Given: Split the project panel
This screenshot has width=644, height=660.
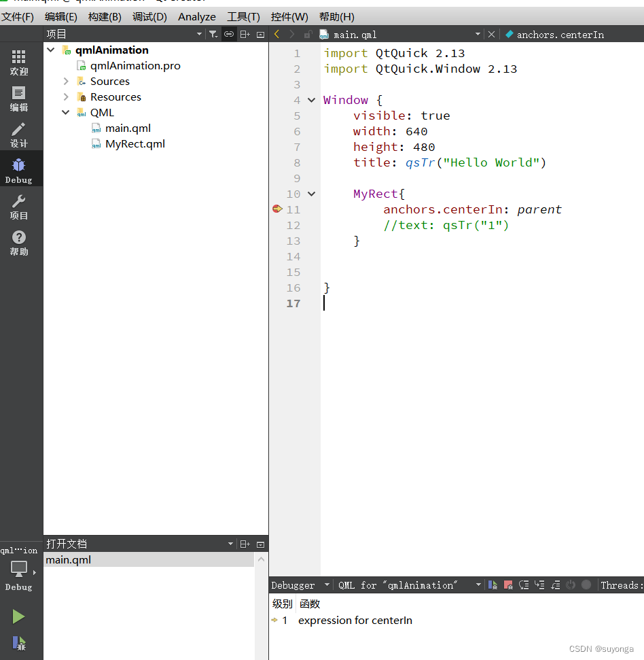Looking at the screenshot, I should point(245,35).
